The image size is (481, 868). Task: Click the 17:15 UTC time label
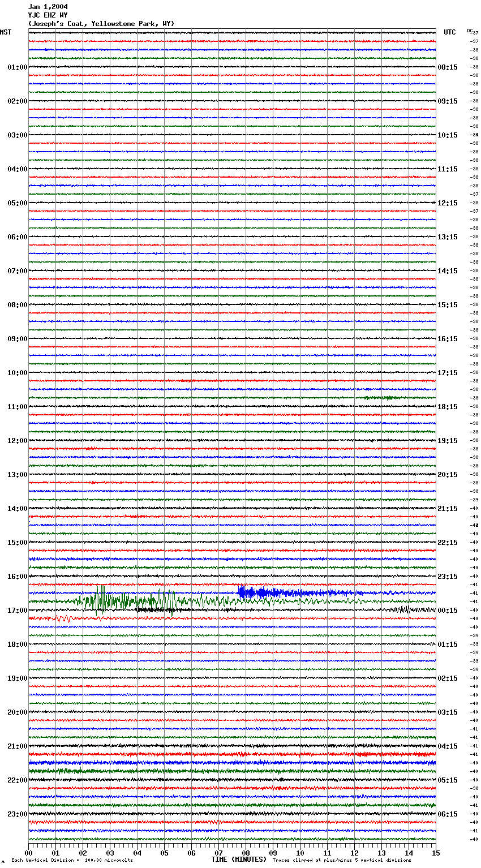448,373
